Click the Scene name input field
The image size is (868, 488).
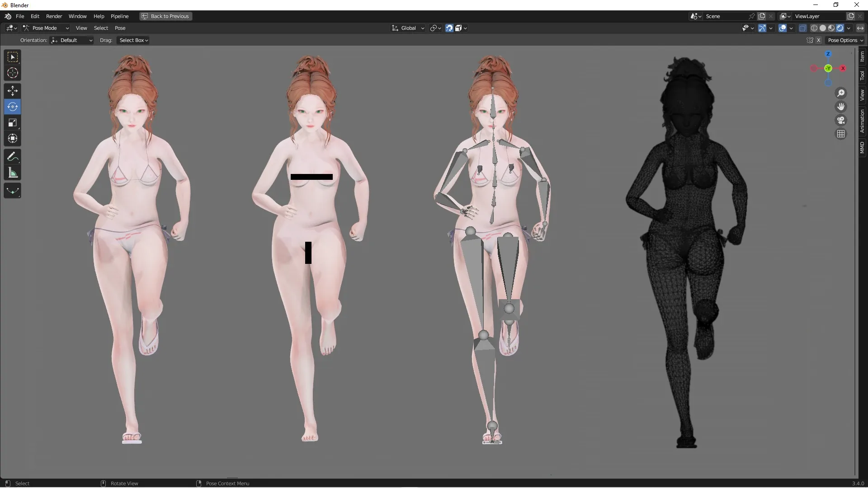coord(723,16)
